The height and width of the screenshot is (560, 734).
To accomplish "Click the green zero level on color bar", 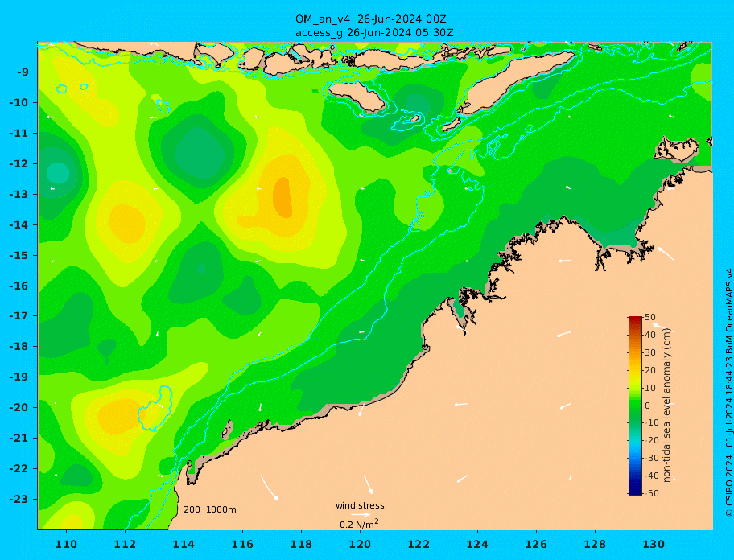I will [635, 406].
